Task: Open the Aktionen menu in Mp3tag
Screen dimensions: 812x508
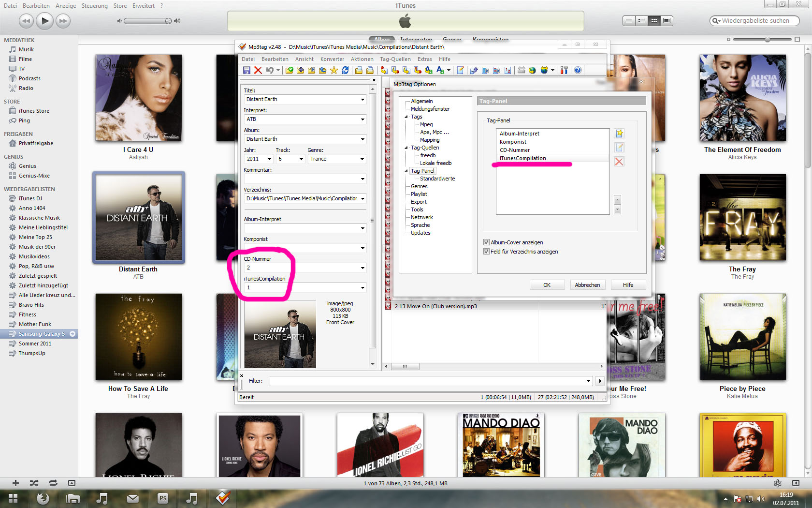Action: coord(362,59)
